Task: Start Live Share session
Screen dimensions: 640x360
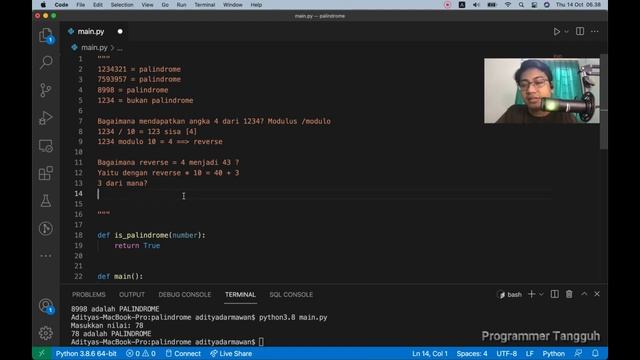Action: click(231, 353)
